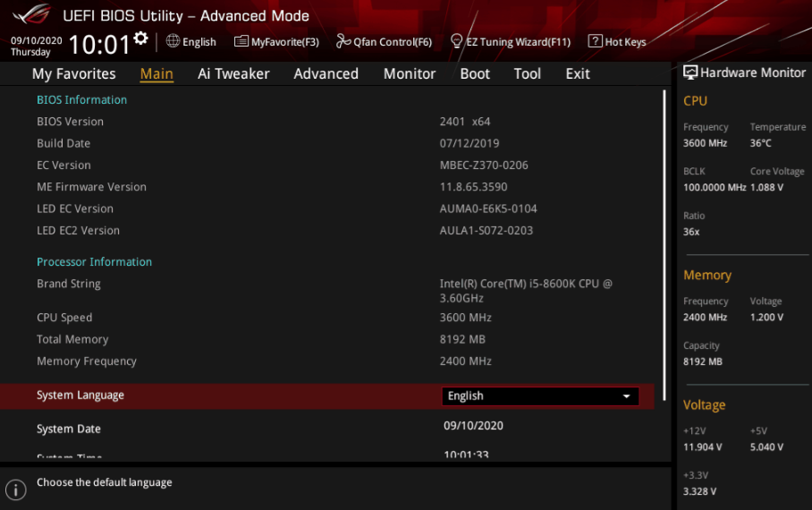Screen dimensions: 812x510
Task: Click the value AULA1-S072-0203
Action: coord(486,230)
